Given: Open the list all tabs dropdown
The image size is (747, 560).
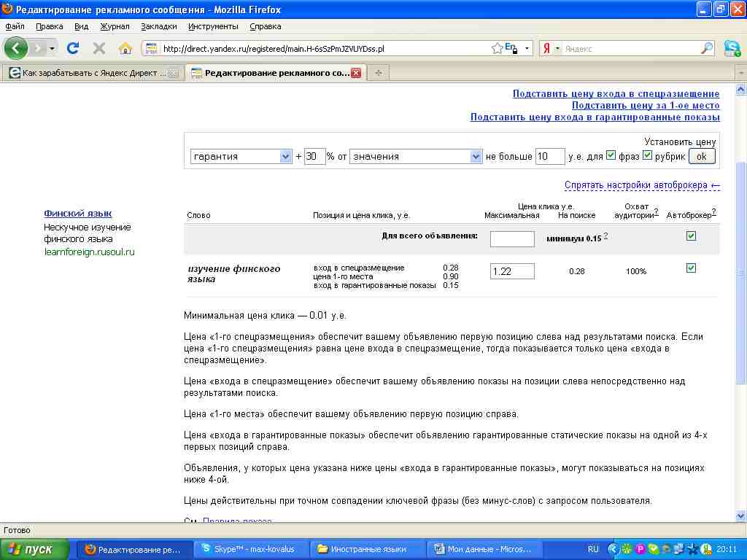Looking at the screenshot, I should point(741,73).
